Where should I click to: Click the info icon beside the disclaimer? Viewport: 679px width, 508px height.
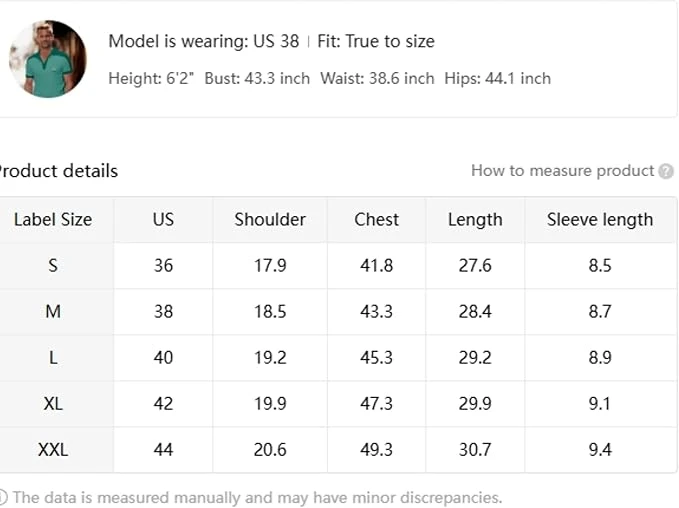click(x=3, y=497)
